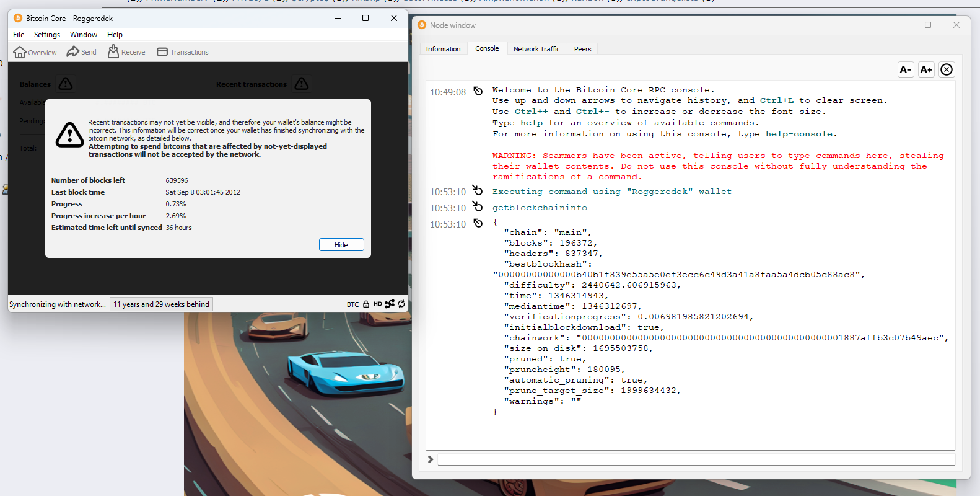Click the 'Executing command using "Roggeredek" wallet' line

coord(612,192)
